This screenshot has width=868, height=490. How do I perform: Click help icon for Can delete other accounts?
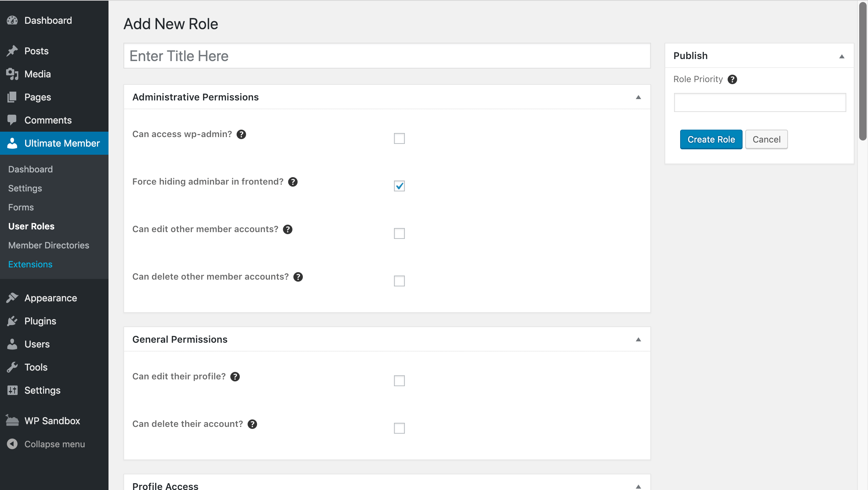pyautogui.click(x=298, y=277)
